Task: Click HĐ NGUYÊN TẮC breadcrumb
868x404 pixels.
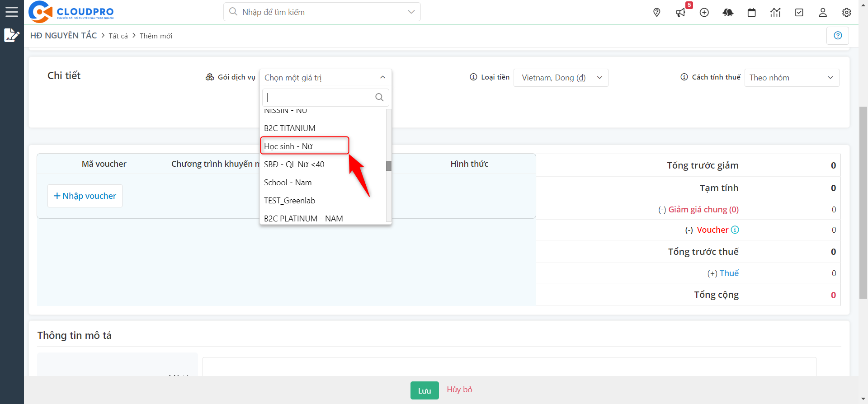Action: pos(64,35)
